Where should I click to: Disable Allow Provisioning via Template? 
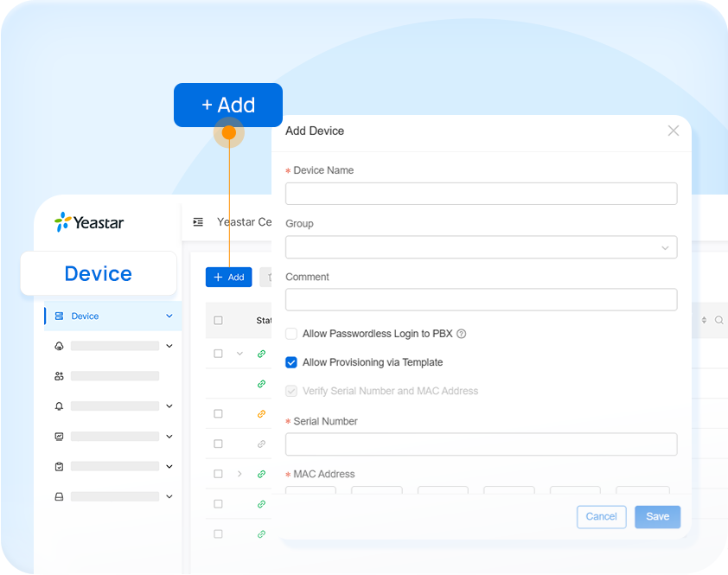[291, 362]
